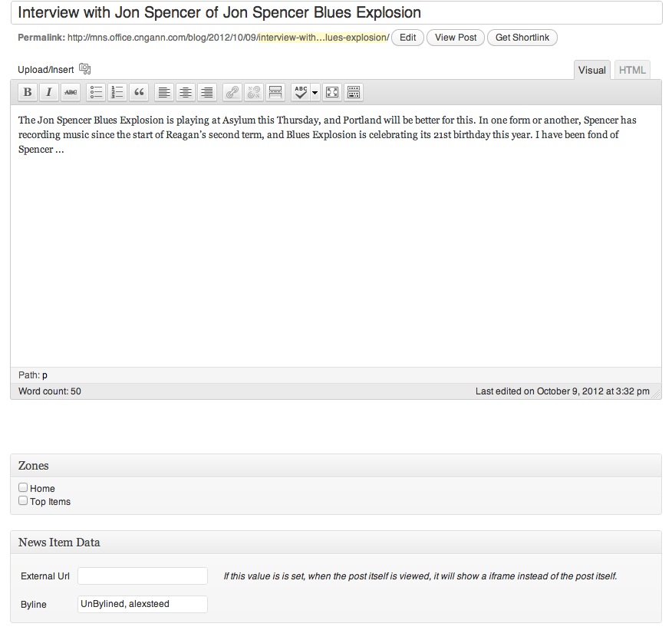The height and width of the screenshot is (640, 672).
Task: Center align the text
Action: (186, 92)
